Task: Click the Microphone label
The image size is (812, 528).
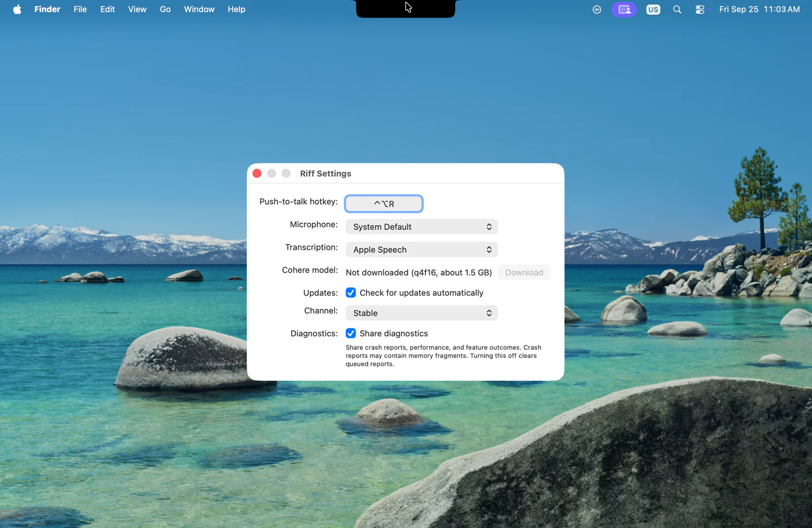Action: [x=314, y=224]
